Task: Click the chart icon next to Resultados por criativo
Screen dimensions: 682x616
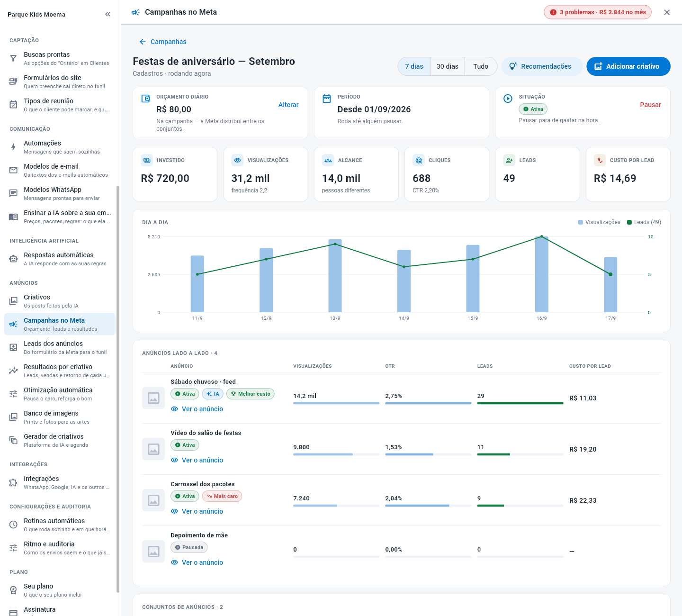Action: point(13,371)
